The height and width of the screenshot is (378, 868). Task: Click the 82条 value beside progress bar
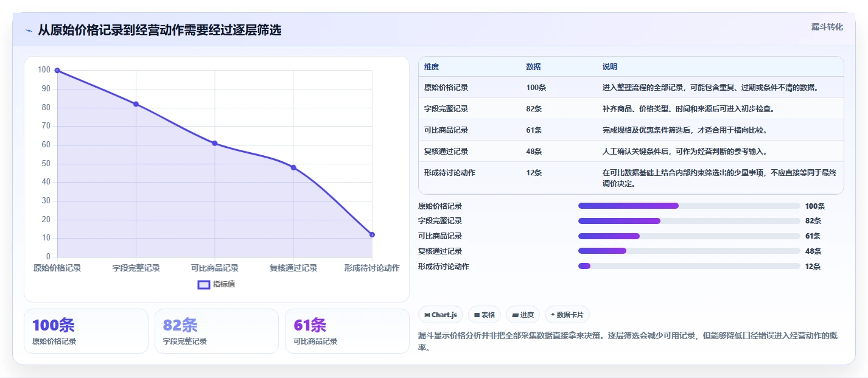coord(813,221)
